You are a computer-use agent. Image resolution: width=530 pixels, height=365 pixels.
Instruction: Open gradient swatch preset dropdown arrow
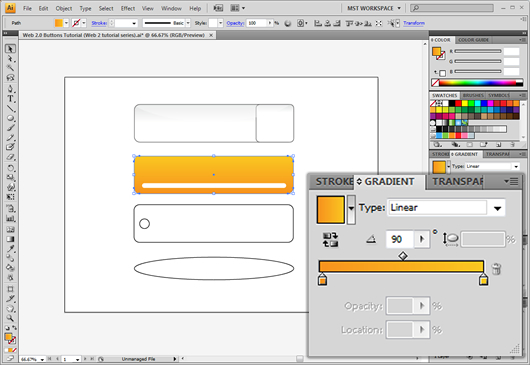(351, 210)
